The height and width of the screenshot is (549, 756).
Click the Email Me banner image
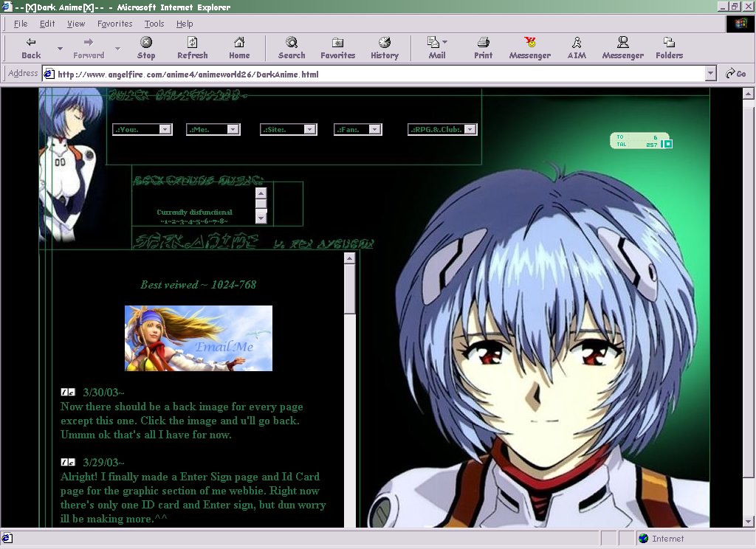pyautogui.click(x=199, y=338)
